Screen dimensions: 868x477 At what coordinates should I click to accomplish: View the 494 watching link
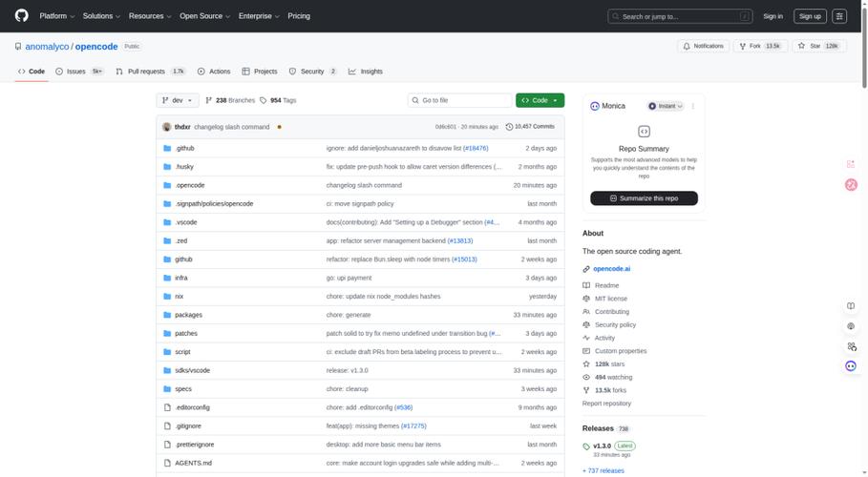point(613,378)
